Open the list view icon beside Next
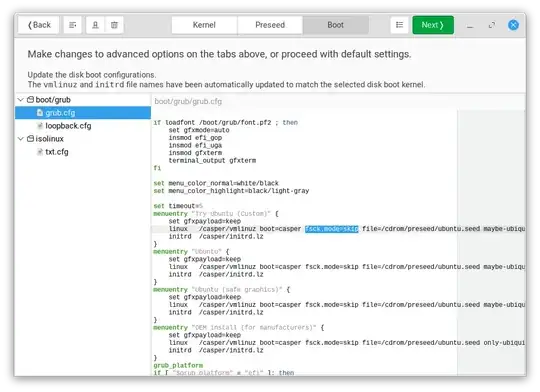 click(399, 25)
